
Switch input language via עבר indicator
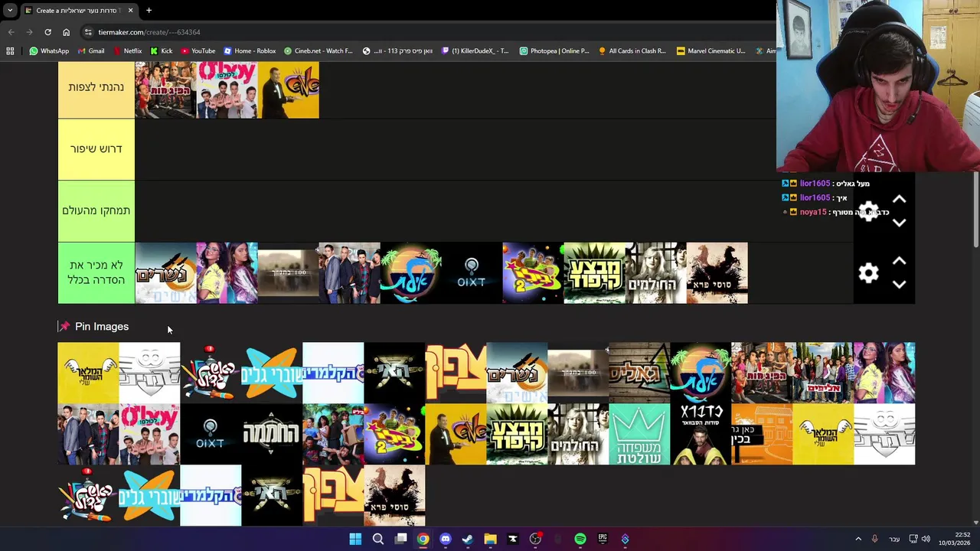tap(894, 540)
